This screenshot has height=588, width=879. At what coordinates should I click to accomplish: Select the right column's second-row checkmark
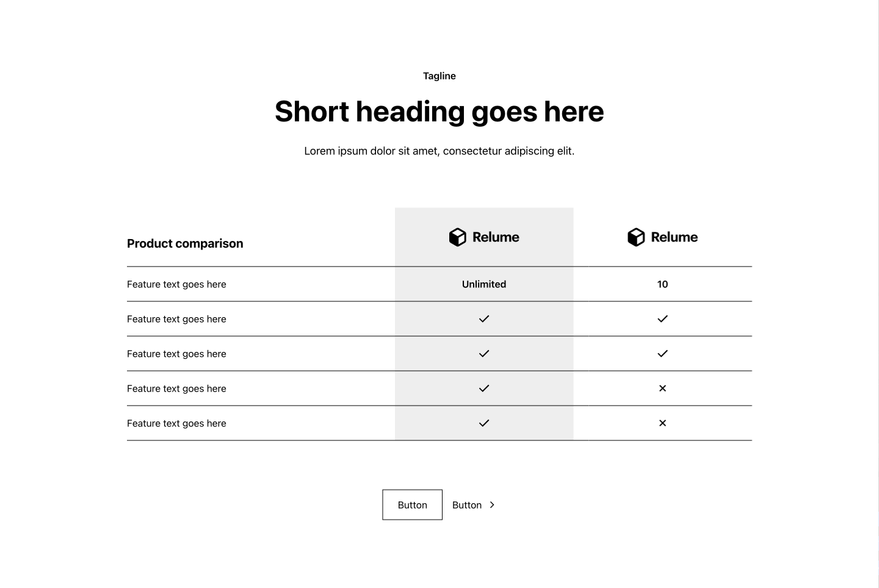point(662,319)
